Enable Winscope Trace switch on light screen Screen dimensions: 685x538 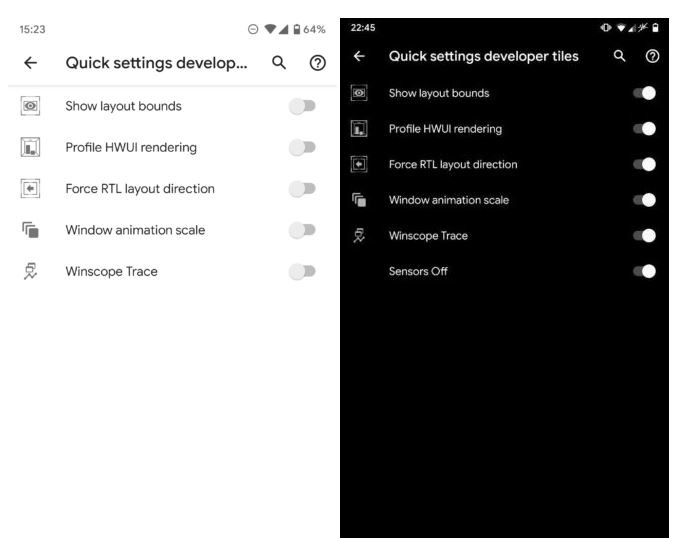(302, 271)
